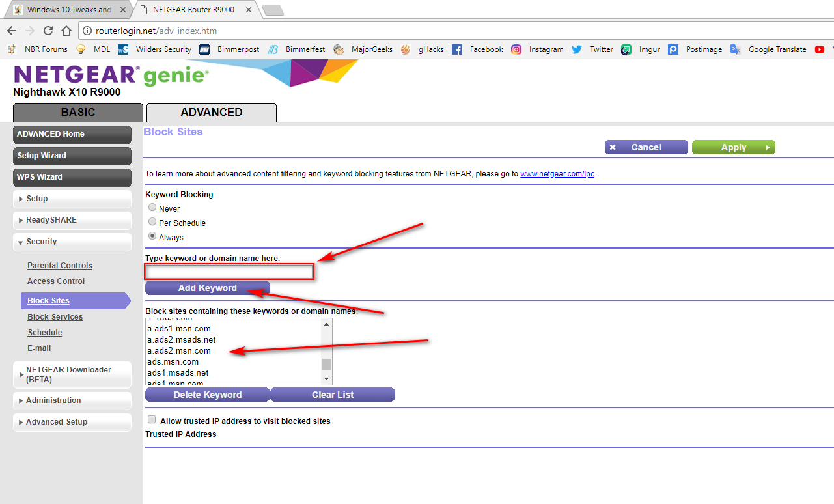Screen dimensions: 834x504
Task: Select a.ads1.msn.com in keyword list
Action: [179, 329]
